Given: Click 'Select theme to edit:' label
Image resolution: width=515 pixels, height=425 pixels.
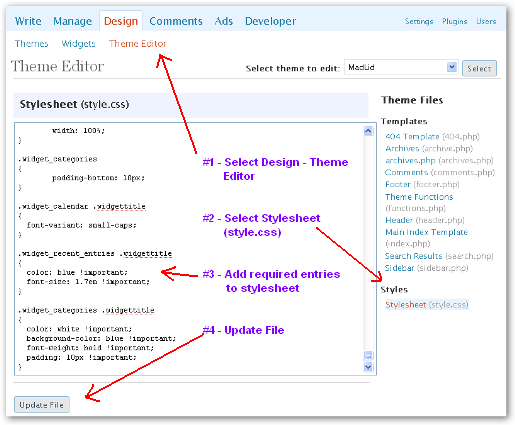Looking at the screenshot, I should click(293, 68).
